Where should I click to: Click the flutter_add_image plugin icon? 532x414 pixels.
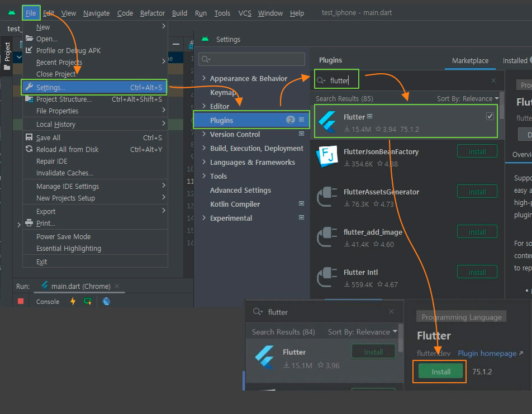tap(327, 236)
